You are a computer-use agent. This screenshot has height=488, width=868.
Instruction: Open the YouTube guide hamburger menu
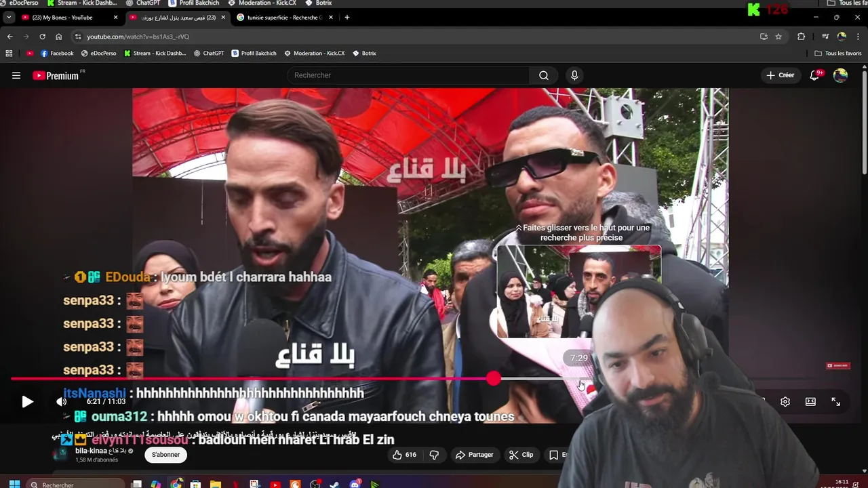click(16, 75)
